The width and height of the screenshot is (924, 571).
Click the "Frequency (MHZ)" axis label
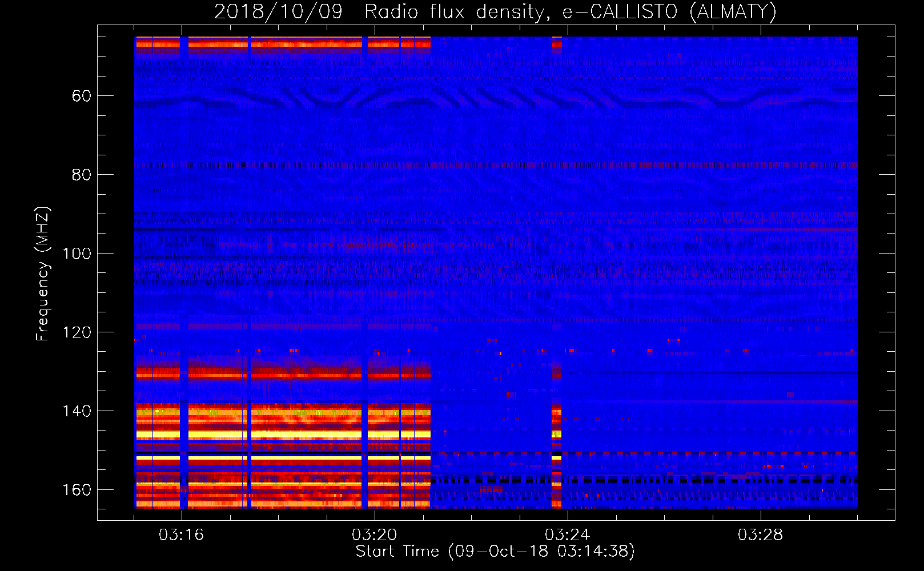coord(43,274)
